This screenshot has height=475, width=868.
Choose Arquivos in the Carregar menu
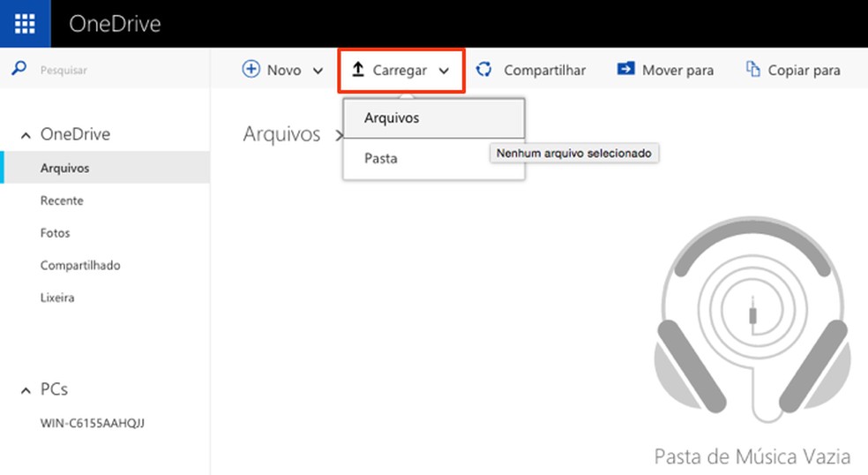point(434,118)
